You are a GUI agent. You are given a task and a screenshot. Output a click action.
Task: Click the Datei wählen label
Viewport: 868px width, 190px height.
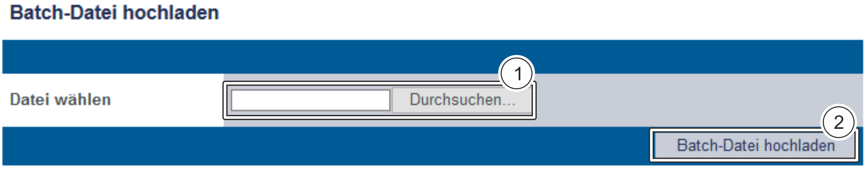(x=60, y=100)
